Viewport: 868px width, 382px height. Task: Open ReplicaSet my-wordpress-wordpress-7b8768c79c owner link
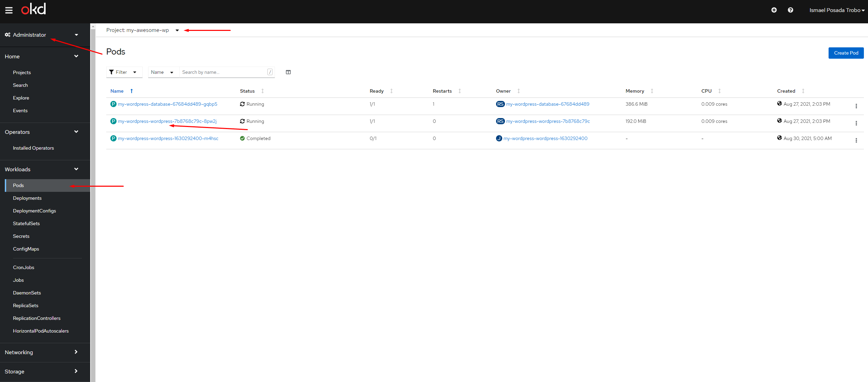(548, 121)
